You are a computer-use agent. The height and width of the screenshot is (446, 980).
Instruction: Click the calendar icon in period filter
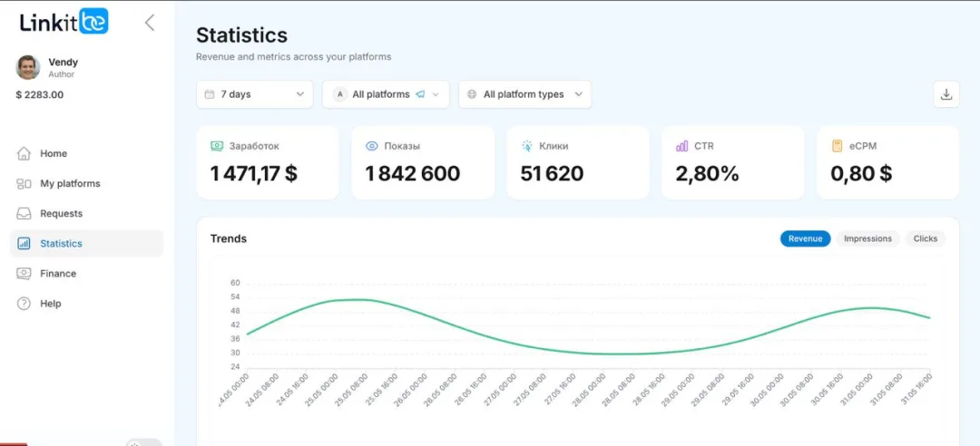(210, 94)
